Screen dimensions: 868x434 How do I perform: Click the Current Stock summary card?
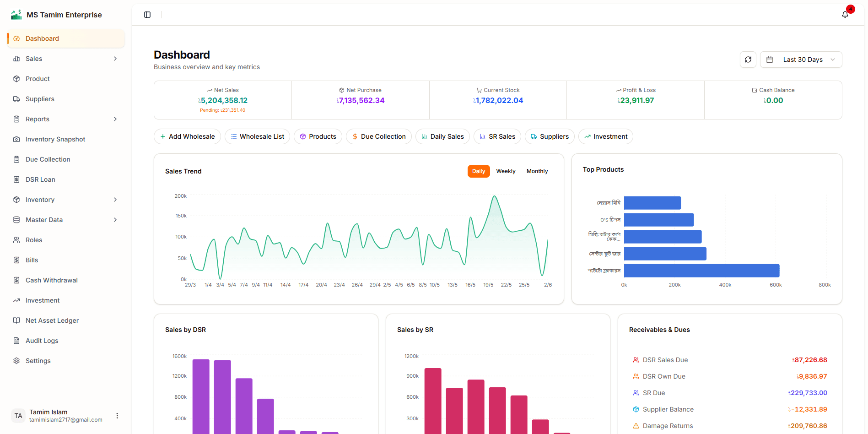click(498, 100)
